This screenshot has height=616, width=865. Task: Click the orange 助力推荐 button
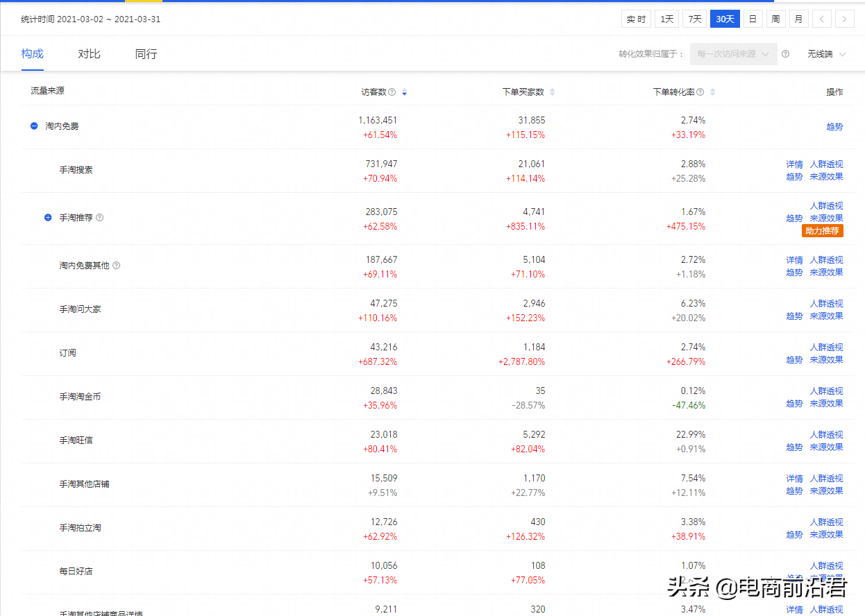tap(823, 231)
